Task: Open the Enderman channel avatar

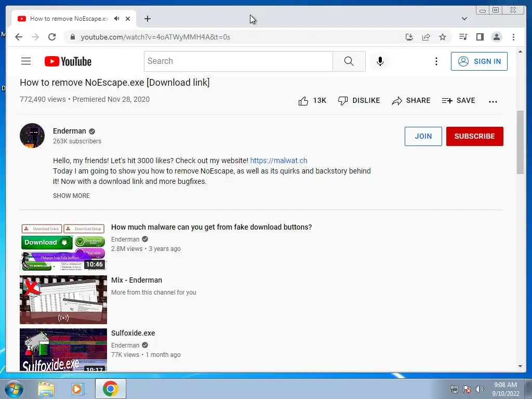Action: pyautogui.click(x=32, y=136)
